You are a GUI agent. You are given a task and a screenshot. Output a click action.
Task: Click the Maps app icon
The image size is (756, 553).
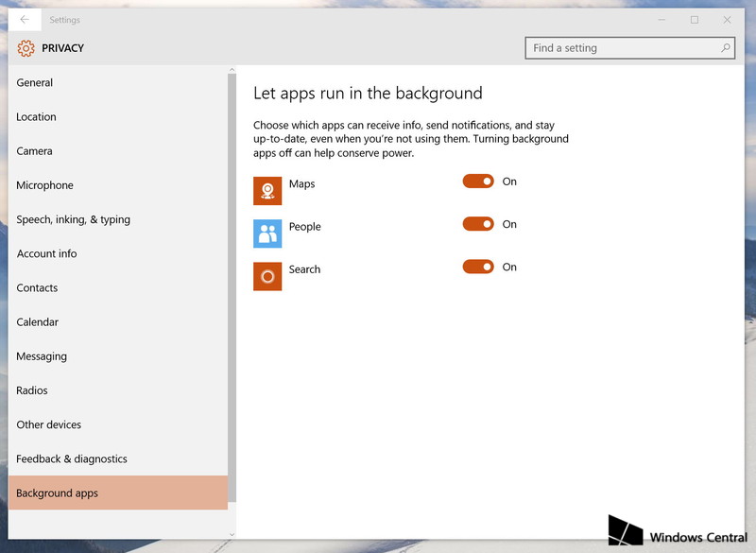click(x=267, y=191)
